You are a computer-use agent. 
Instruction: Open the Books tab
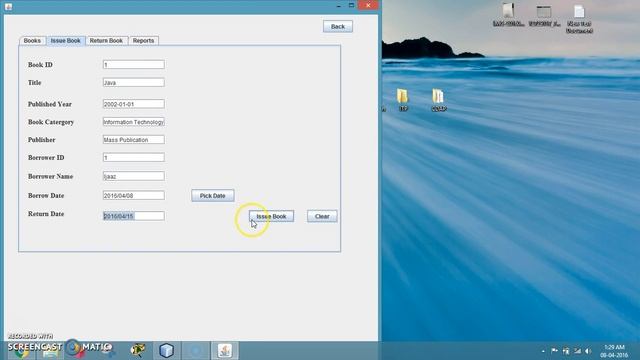click(x=32, y=41)
